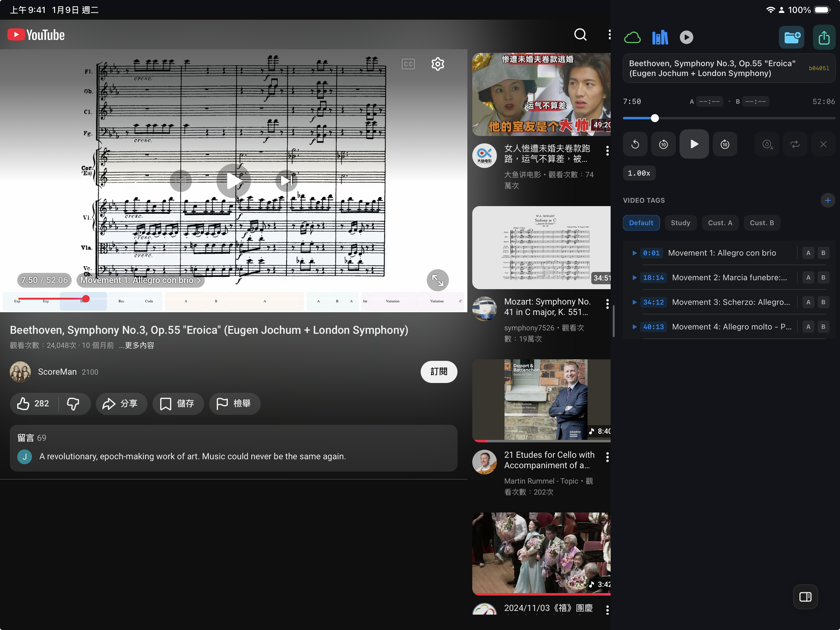Viewport: 840px width, 630px height.
Task: Set B point at Movement 4 tag
Action: (x=823, y=327)
